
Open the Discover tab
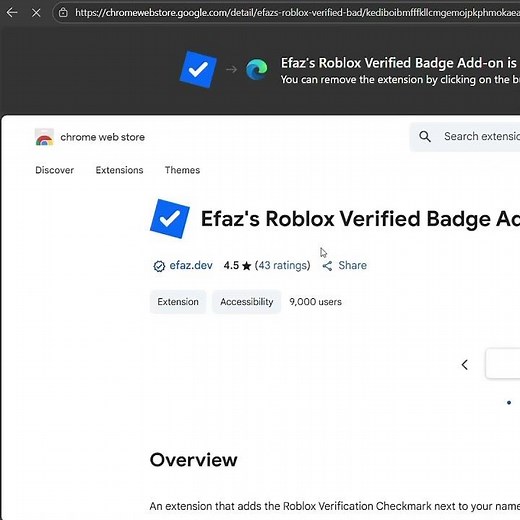click(55, 170)
